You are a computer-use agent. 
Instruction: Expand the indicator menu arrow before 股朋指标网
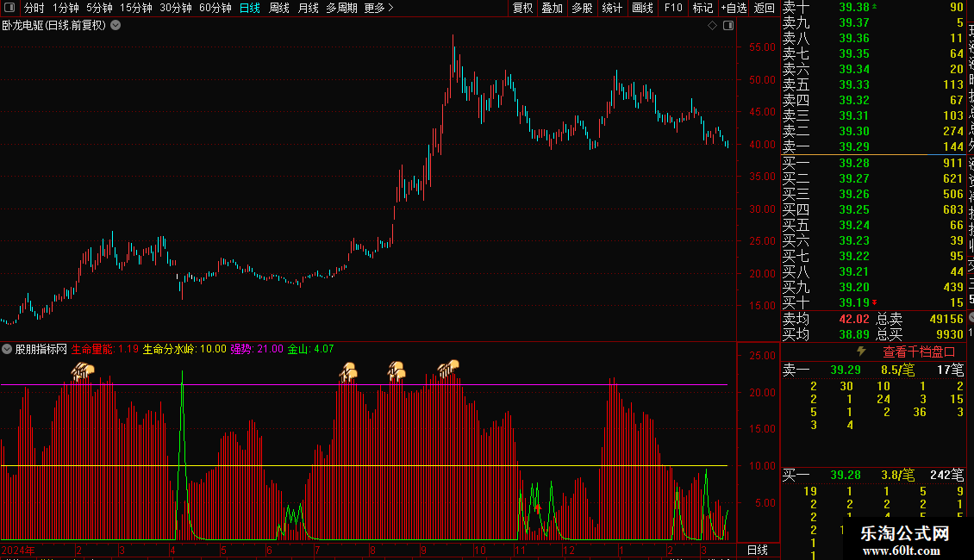coord(7,349)
